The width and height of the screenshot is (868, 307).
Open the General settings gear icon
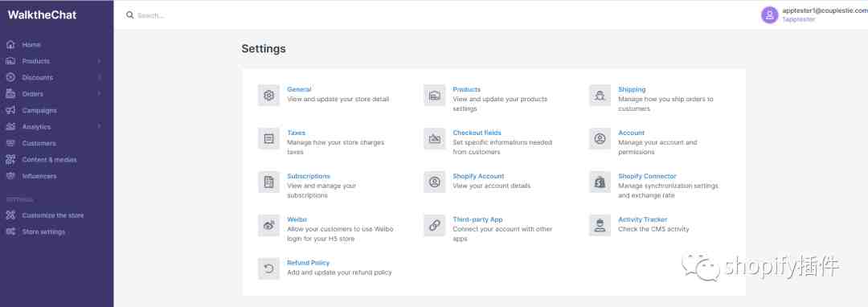pos(268,95)
